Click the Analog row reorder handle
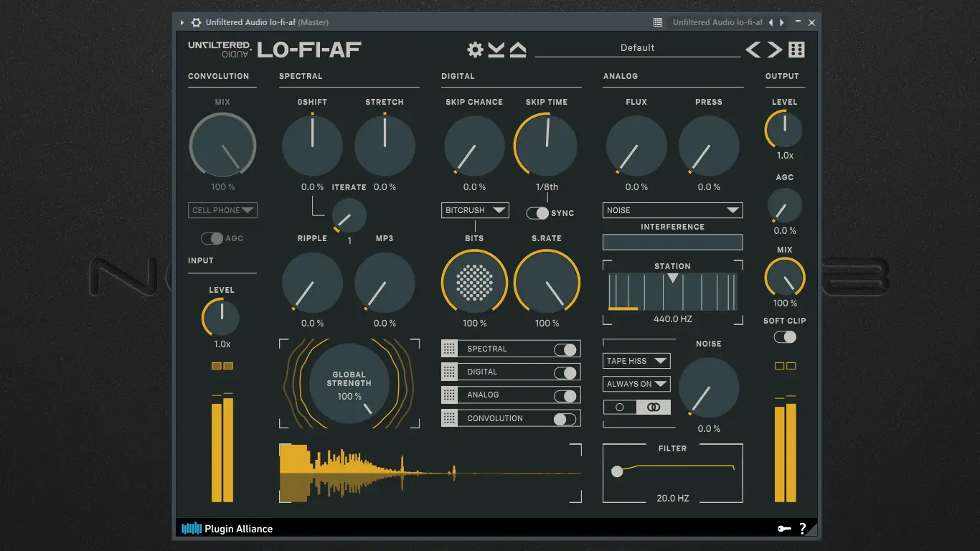This screenshot has height=551, width=980. tap(449, 395)
